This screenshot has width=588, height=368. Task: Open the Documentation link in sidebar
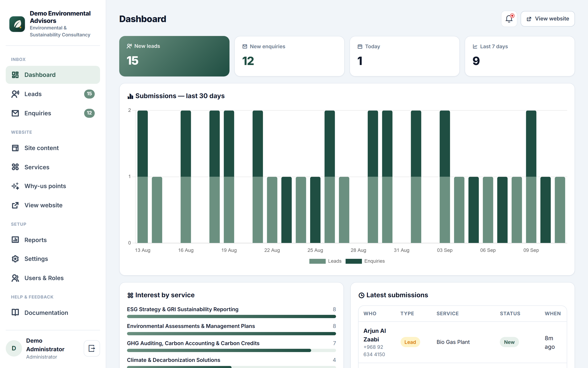point(53,313)
